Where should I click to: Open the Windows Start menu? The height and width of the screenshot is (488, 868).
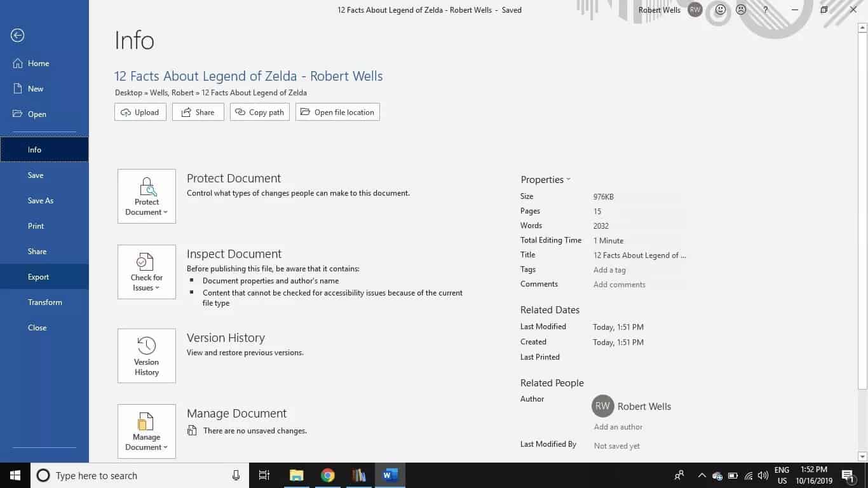[x=15, y=475]
